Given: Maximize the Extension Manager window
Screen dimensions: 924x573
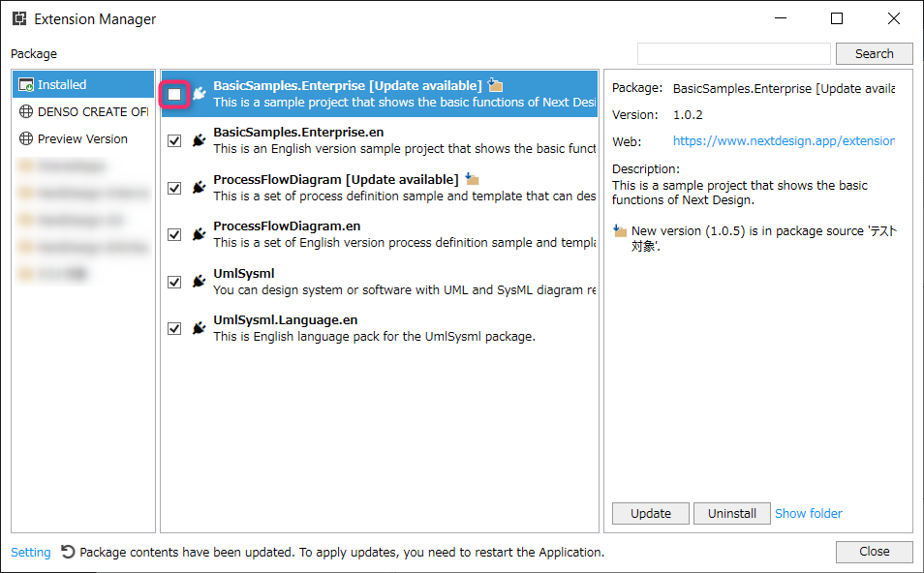Looking at the screenshot, I should 837,18.
